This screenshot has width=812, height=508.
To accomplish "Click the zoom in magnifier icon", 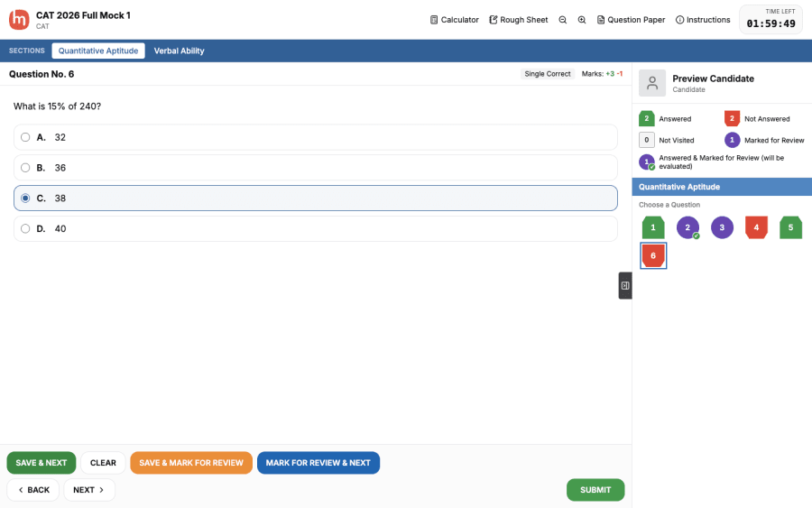I will click(582, 20).
